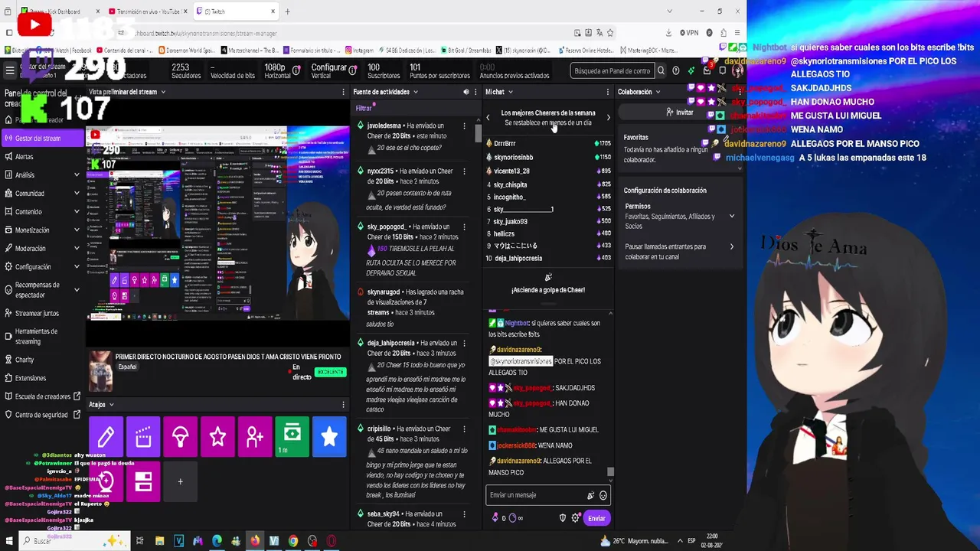Open Alertas in sidebar

click(x=42, y=157)
